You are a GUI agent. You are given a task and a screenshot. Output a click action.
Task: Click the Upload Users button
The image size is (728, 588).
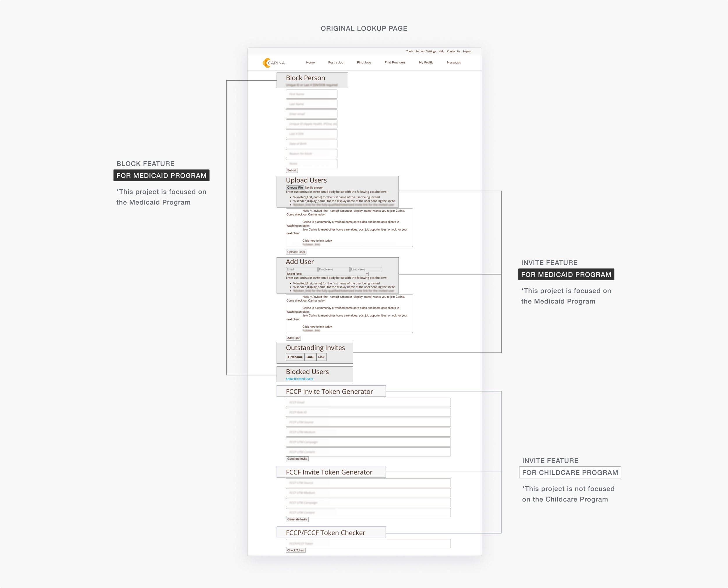296,252
